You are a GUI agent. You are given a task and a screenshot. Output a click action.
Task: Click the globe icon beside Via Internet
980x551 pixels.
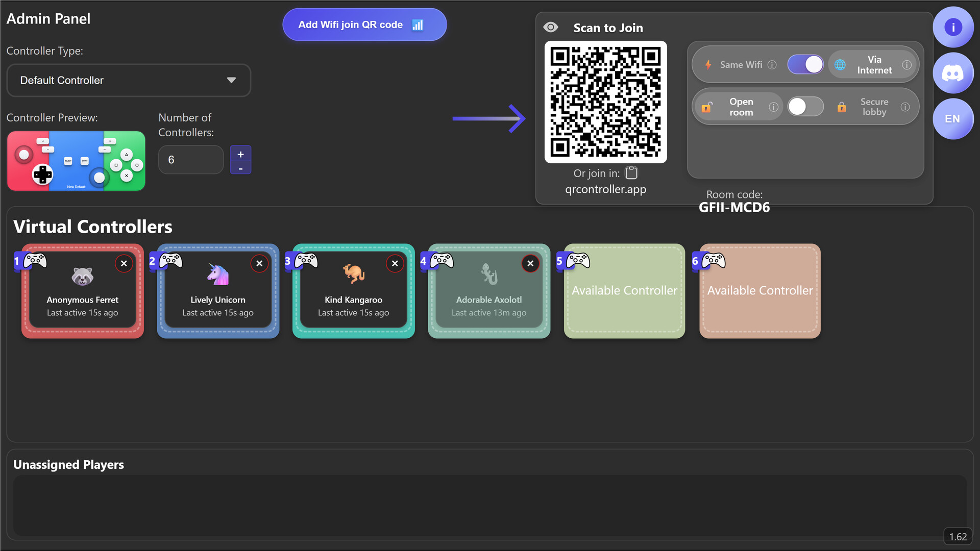pyautogui.click(x=840, y=65)
